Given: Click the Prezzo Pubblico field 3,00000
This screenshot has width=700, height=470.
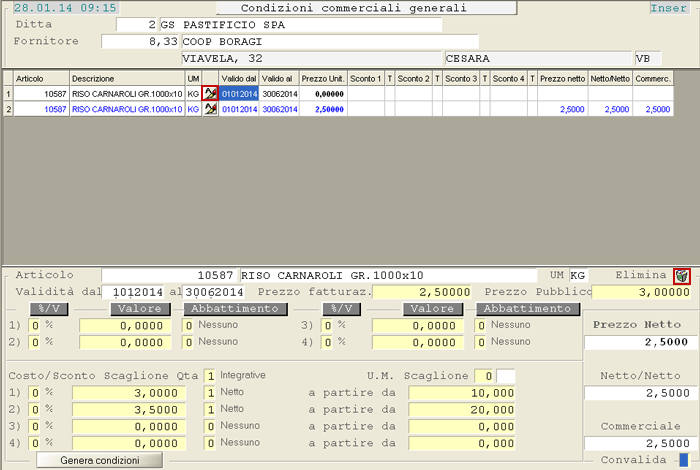Looking at the screenshot, I should (x=641, y=292).
